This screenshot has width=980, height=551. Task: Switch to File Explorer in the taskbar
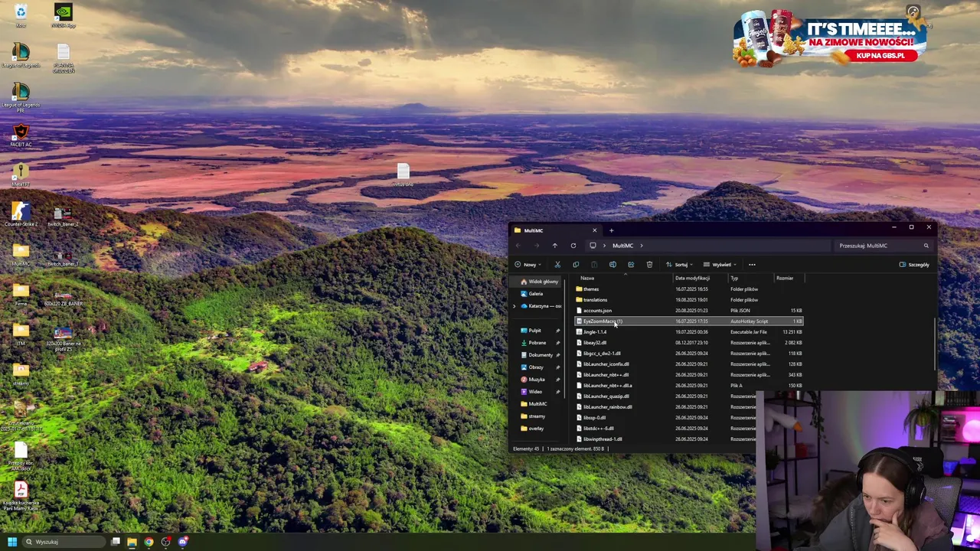(x=132, y=542)
